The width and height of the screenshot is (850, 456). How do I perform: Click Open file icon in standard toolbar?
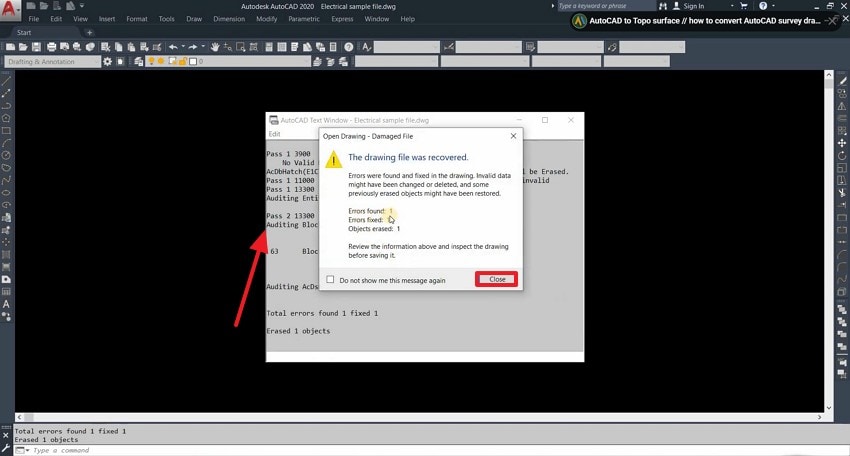(23, 47)
